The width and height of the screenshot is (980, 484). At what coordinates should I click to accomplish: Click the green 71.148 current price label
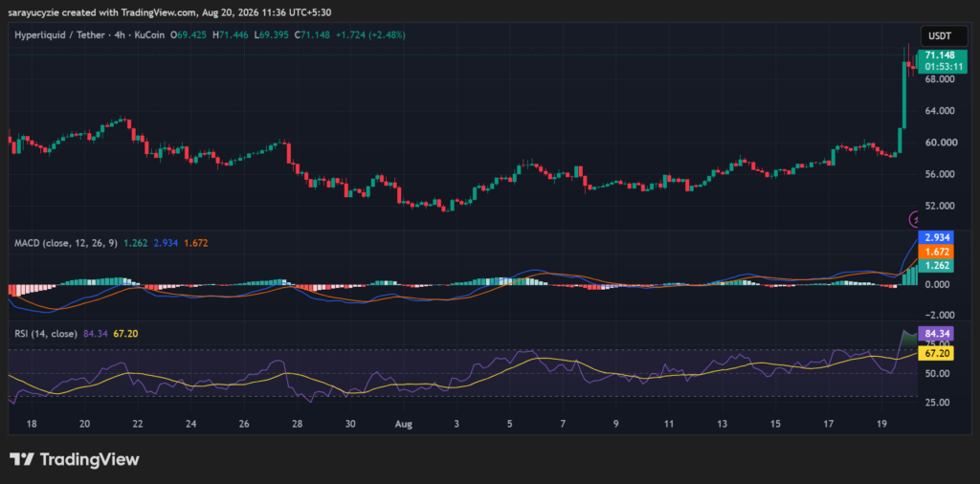click(x=940, y=55)
